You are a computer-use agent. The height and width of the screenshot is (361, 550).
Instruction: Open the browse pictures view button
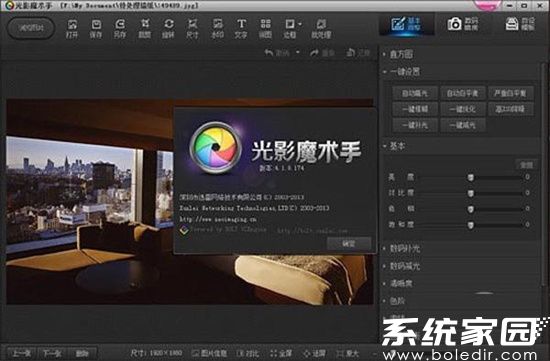coord(31,28)
